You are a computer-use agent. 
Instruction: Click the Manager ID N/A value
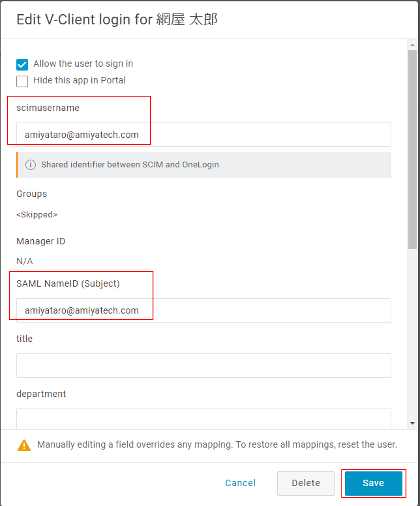tap(25, 261)
